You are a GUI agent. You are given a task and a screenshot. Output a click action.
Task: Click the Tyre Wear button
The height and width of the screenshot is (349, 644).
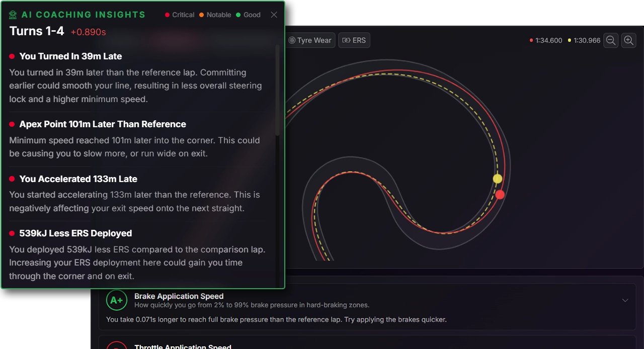click(310, 40)
